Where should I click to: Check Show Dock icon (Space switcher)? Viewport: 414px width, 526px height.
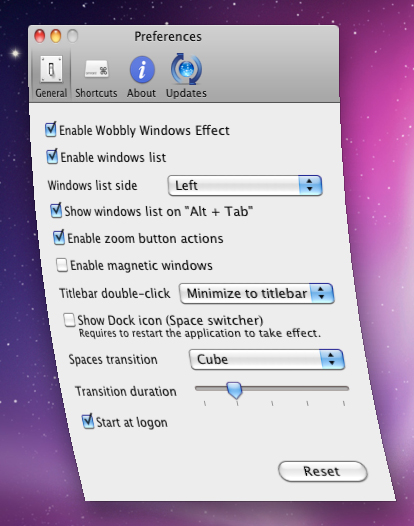coord(69,320)
